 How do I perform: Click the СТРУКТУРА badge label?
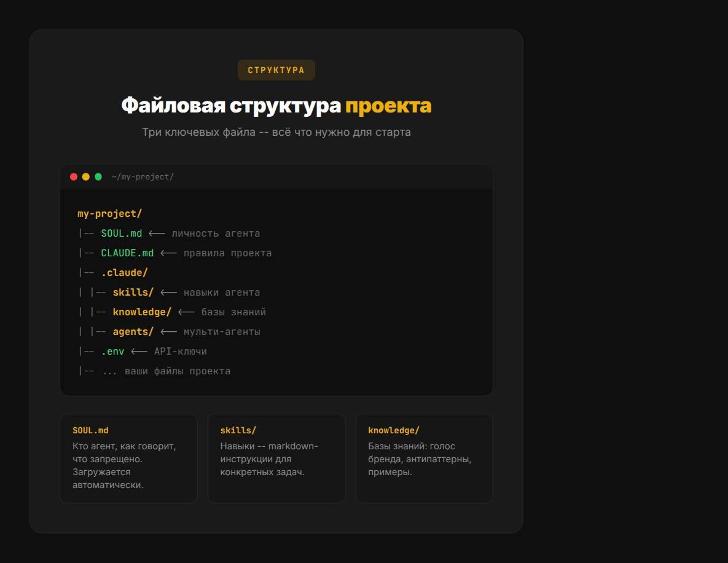tap(276, 70)
